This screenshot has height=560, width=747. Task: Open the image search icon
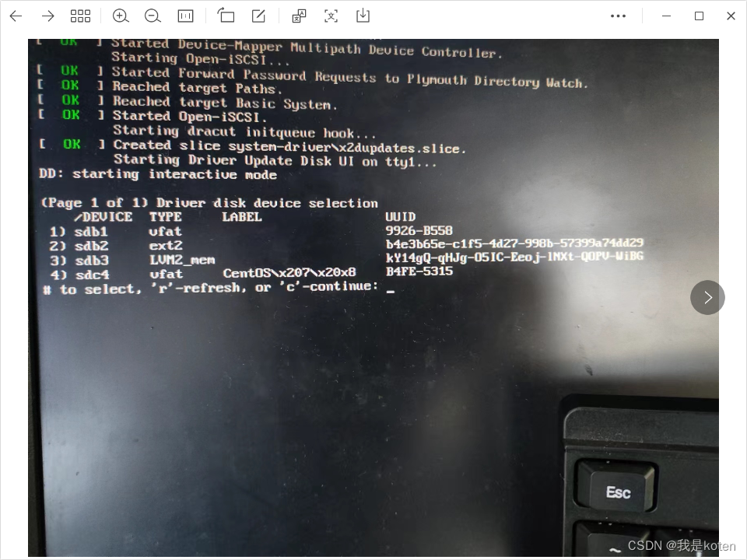pyautogui.click(x=299, y=16)
